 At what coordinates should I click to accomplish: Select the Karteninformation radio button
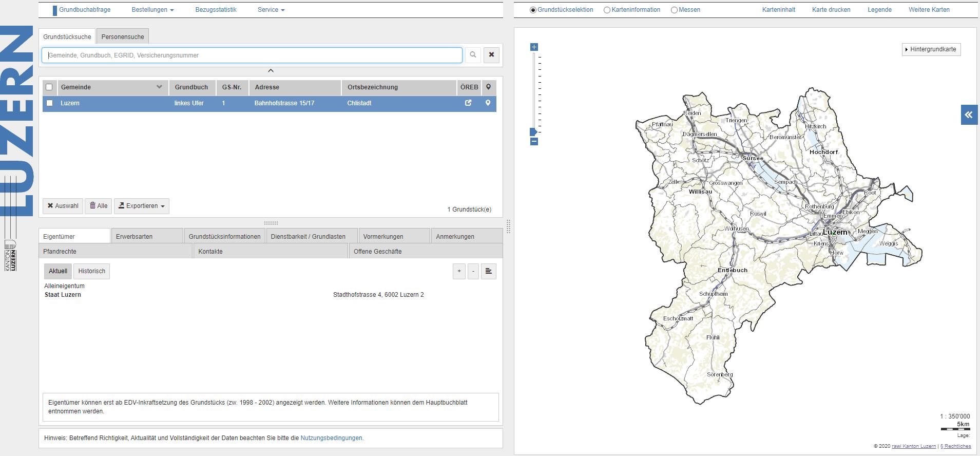[607, 10]
